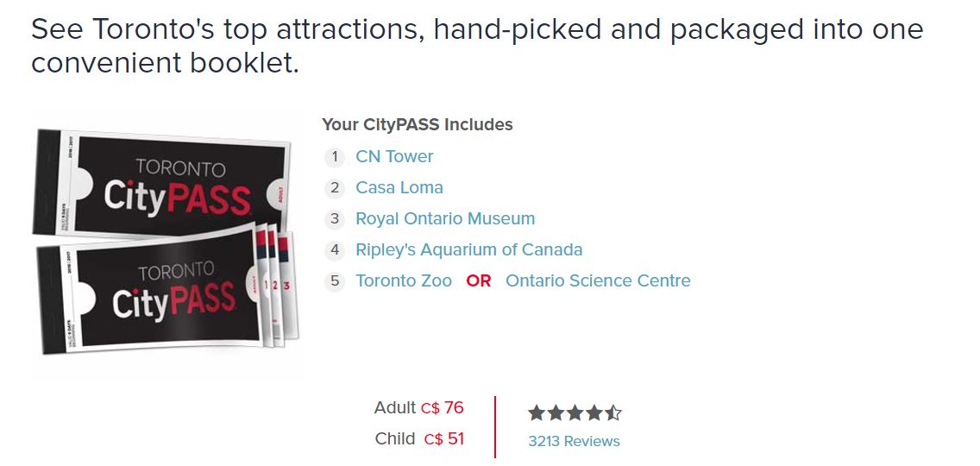Viewport: 980px width, 466px height.
Task: Click the Adult C$ 76 price
Action: (418, 408)
